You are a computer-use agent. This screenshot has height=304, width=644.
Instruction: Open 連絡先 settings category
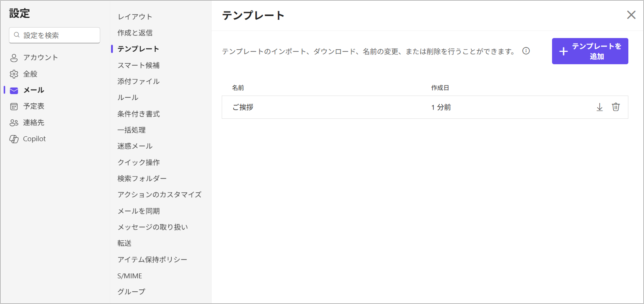(x=33, y=122)
